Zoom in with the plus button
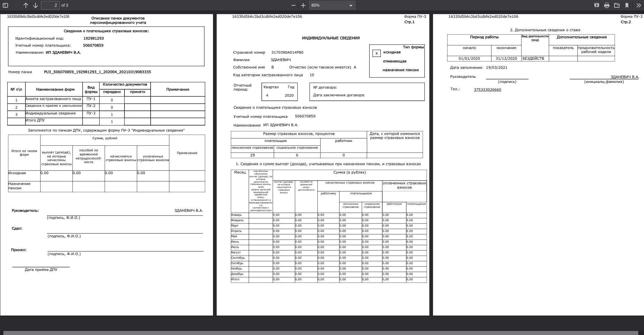 tap(303, 5)
